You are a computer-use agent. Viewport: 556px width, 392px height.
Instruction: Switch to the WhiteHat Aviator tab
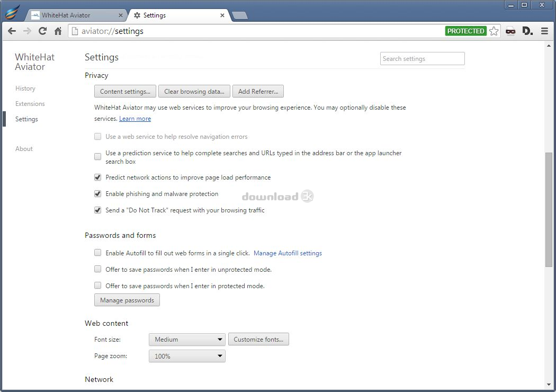[x=76, y=15]
